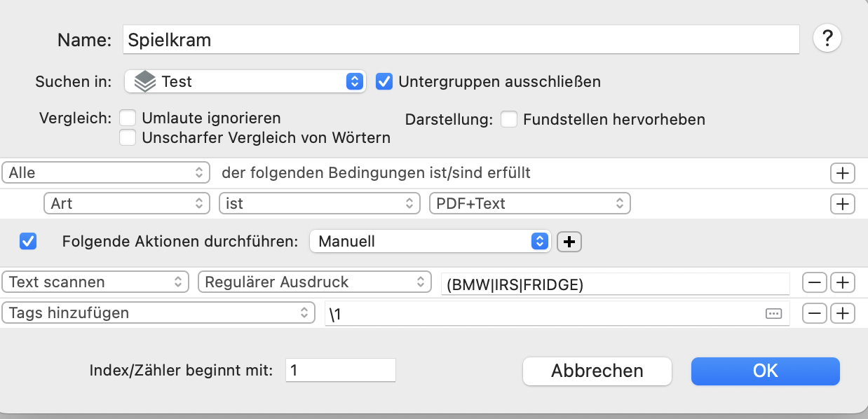This screenshot has width=868, height=419.
Task: Click the Index/Zähler beginnt mit field
Action: pos(340,370)
